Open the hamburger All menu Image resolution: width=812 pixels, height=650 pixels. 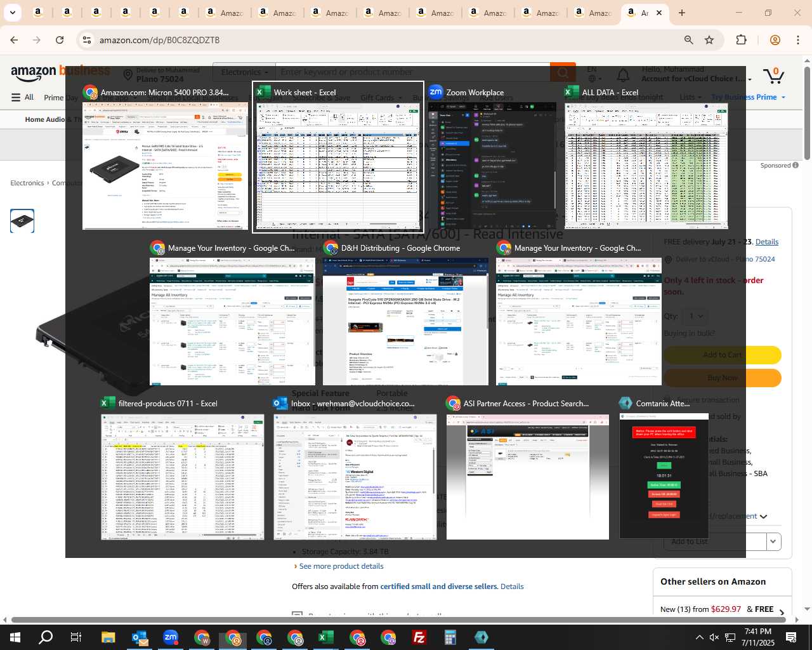(23, 97)
